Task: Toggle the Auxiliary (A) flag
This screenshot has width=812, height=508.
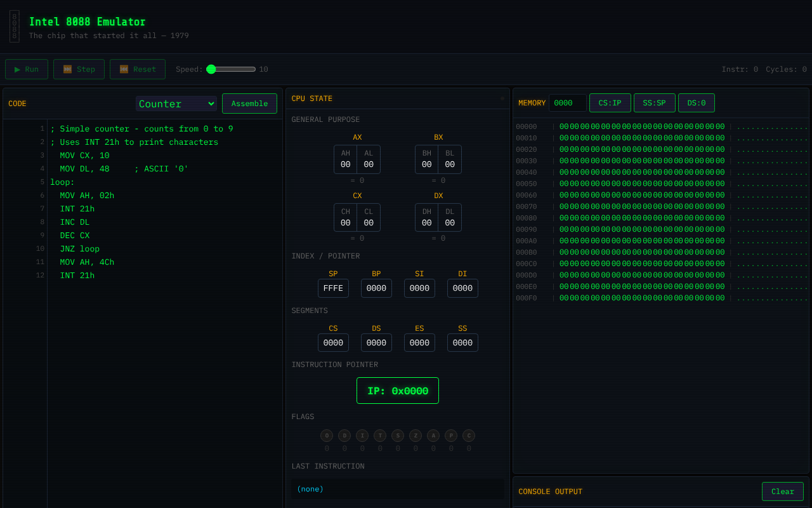Action: (433, 436)
